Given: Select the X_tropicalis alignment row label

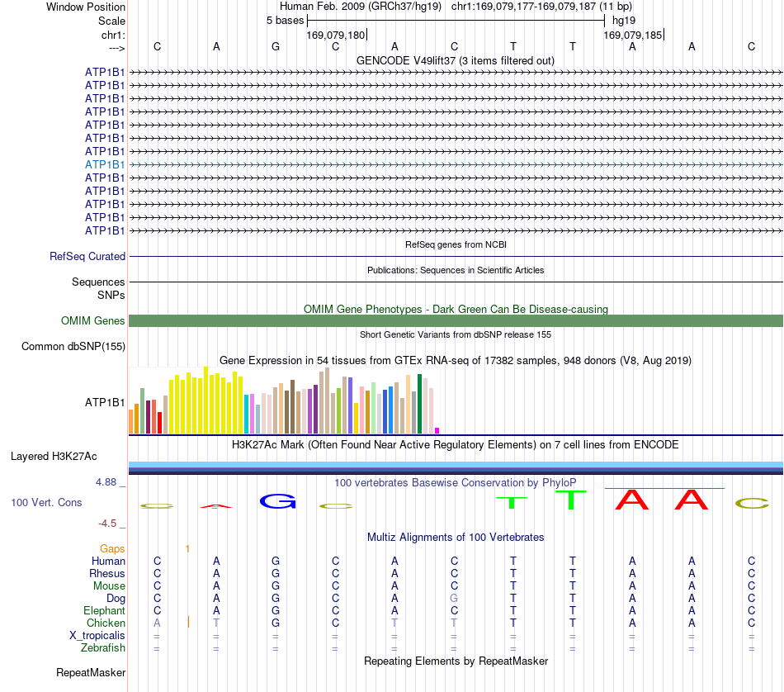Looking at the screenshot, I should point(97,636).
